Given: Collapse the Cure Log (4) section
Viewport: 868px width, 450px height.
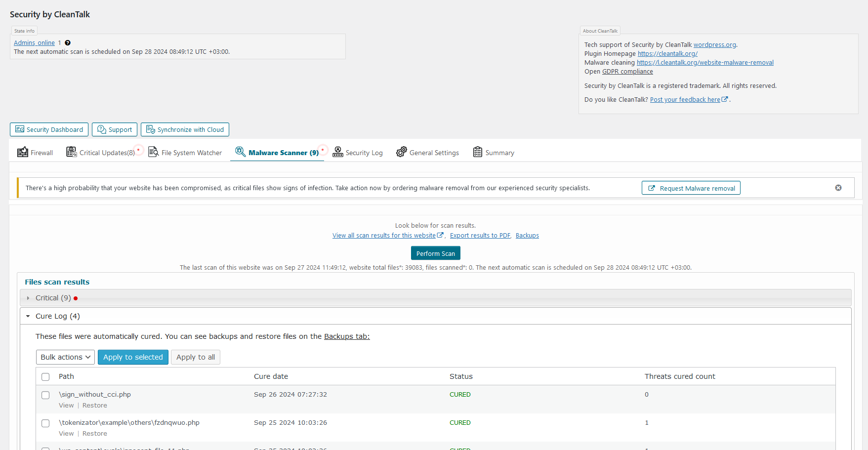Looking at the screenshot, I should [435, 316].
